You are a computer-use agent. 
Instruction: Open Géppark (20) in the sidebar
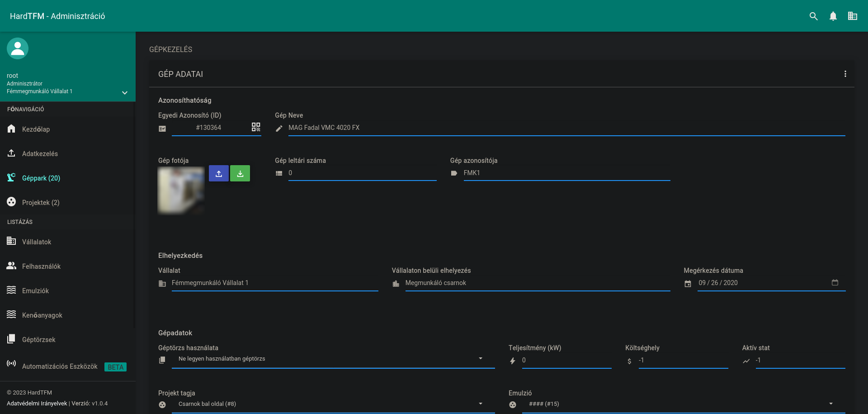click(41, 178)
